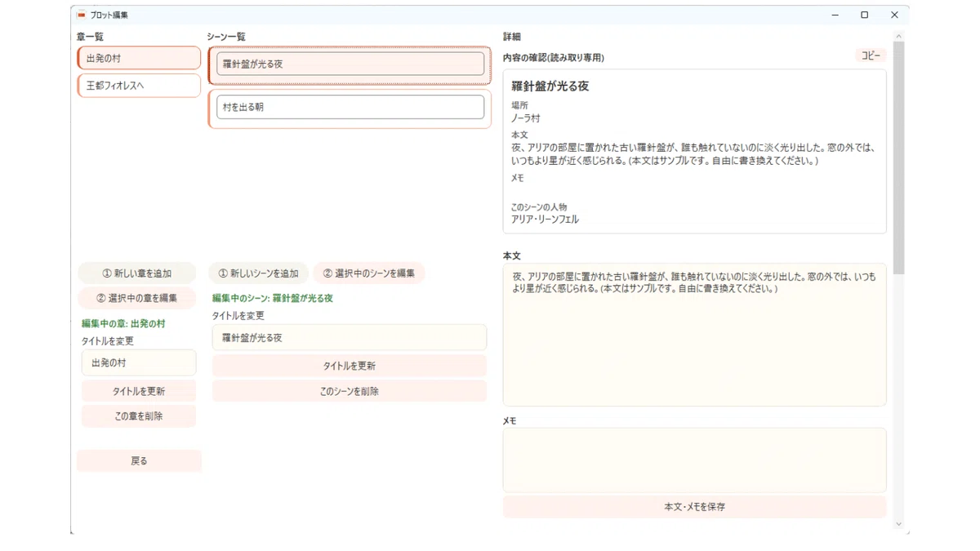Click the 編集中の章: 出発の村 status text
This screenshot has height=551, width=980.
click(x=123, y=324)
